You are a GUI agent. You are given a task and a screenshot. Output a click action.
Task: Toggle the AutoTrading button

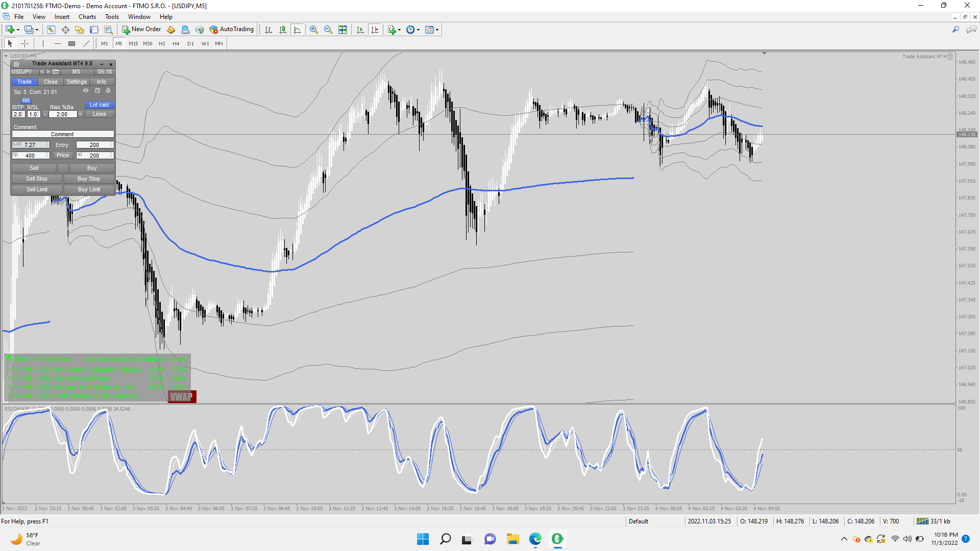(231, 30)
